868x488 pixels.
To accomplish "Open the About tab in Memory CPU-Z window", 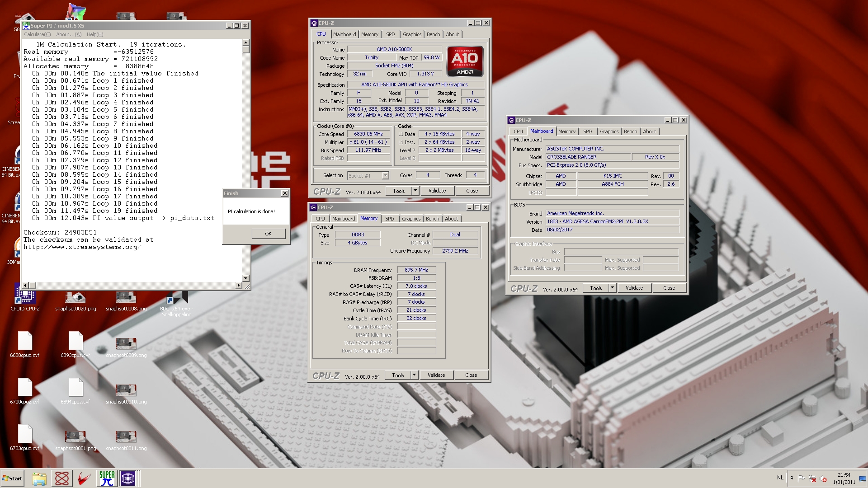I will [x=451, y=219].
